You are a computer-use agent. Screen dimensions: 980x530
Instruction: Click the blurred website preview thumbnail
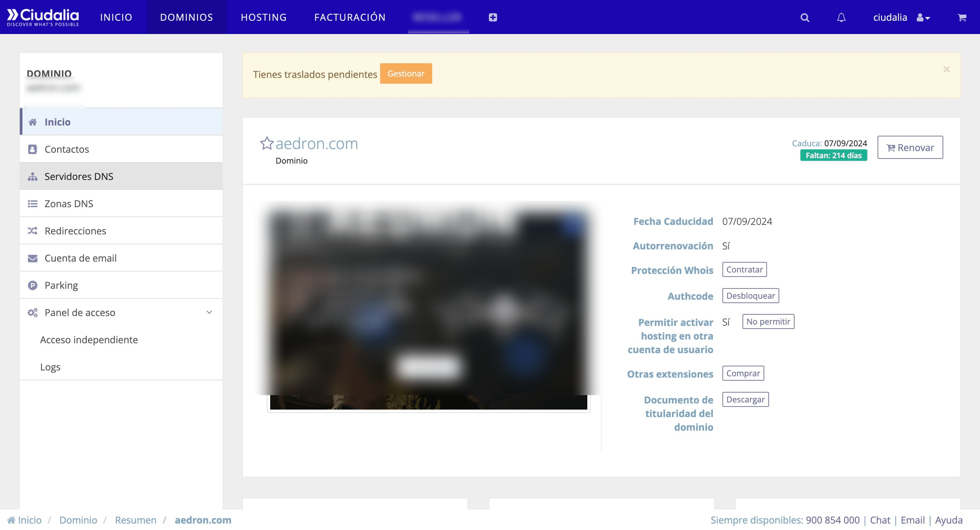[x=428, y=307]
